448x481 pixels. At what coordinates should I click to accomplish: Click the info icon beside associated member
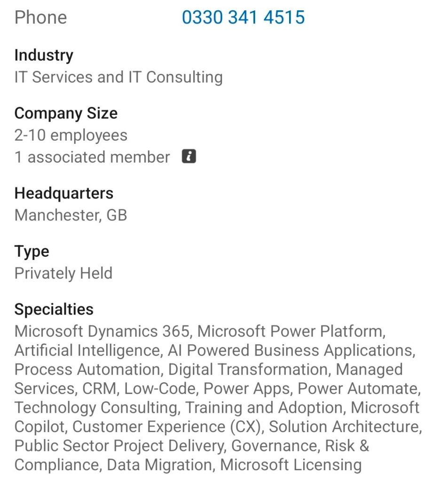(x=189, y=157)
